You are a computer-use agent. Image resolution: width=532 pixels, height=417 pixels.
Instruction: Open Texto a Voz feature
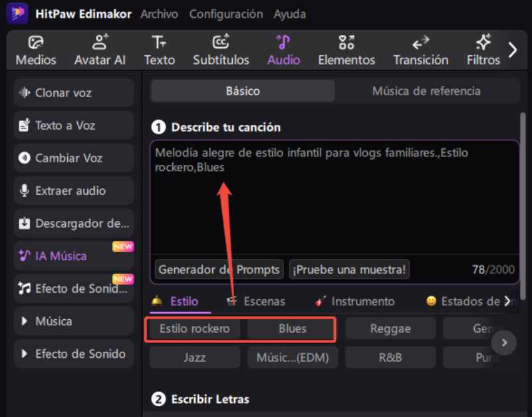click(x=74, y=125)
